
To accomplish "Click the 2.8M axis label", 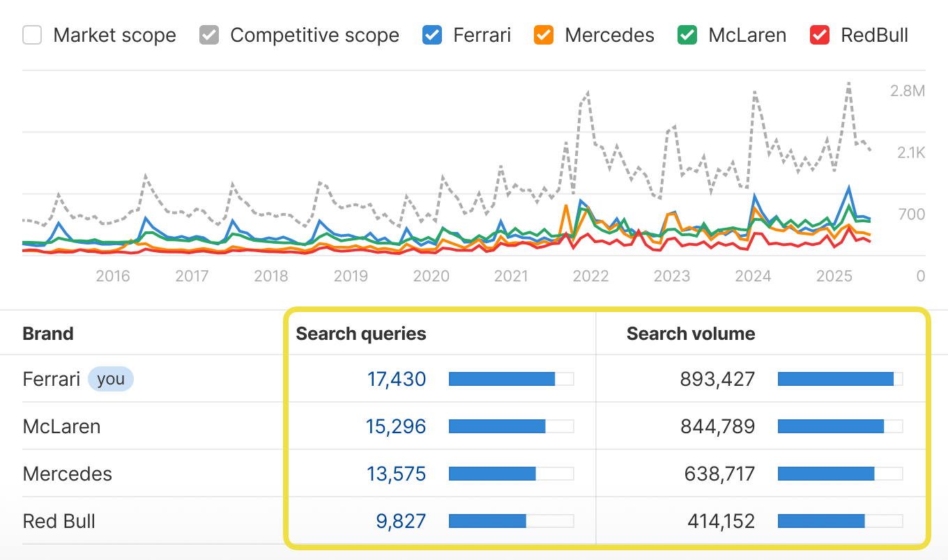I will click(908, 91).
